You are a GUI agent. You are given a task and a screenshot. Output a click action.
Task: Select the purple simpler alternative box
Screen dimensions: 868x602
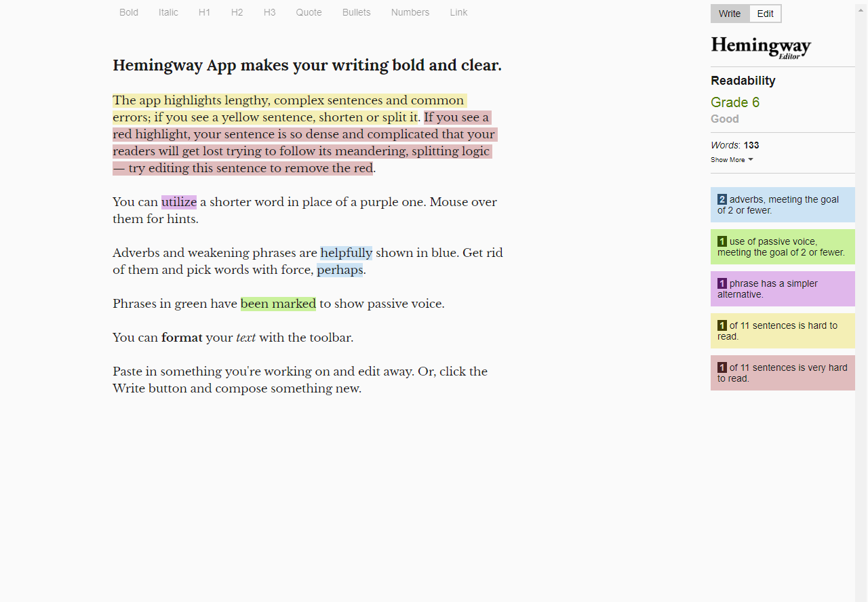[783, 289]
